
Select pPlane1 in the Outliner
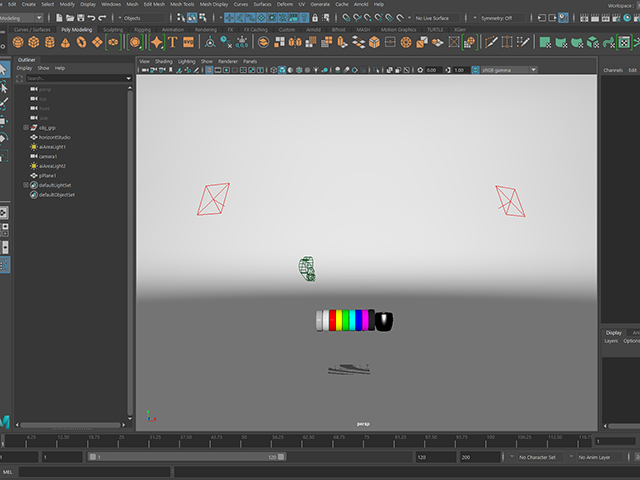pyautogui.click(x=47, y=176)
